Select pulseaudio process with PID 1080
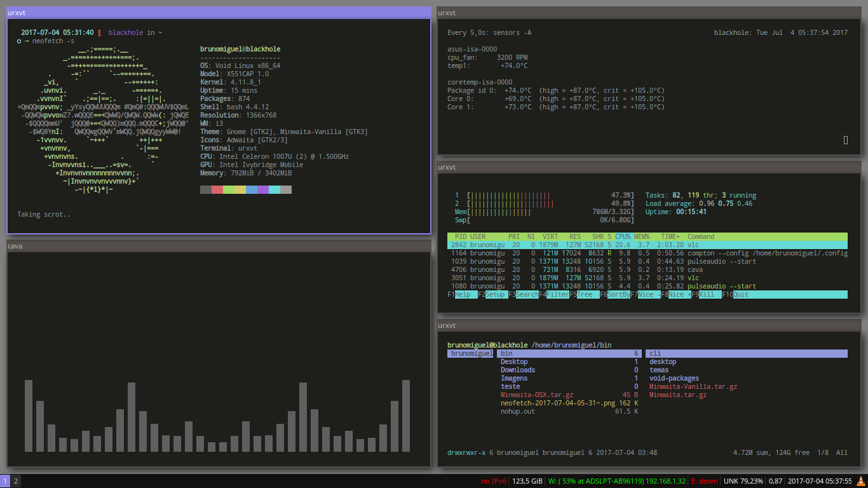 coord(647,286)
